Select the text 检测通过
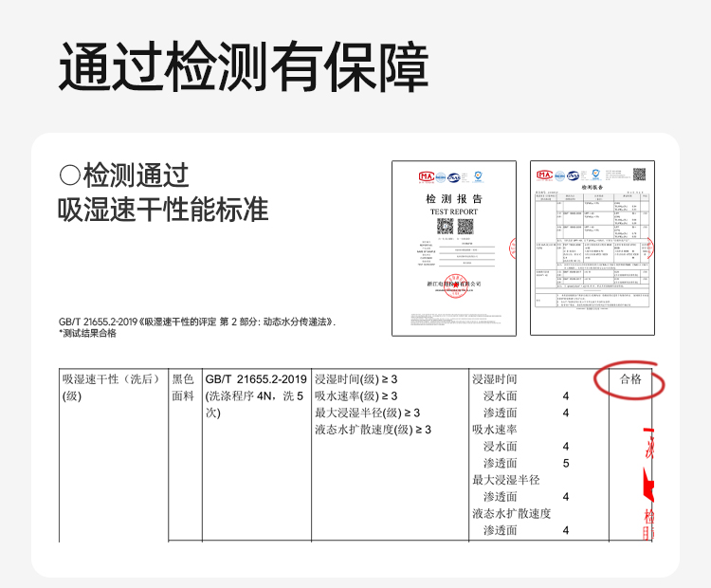This screenshot has height=588, width=711. 136,175
